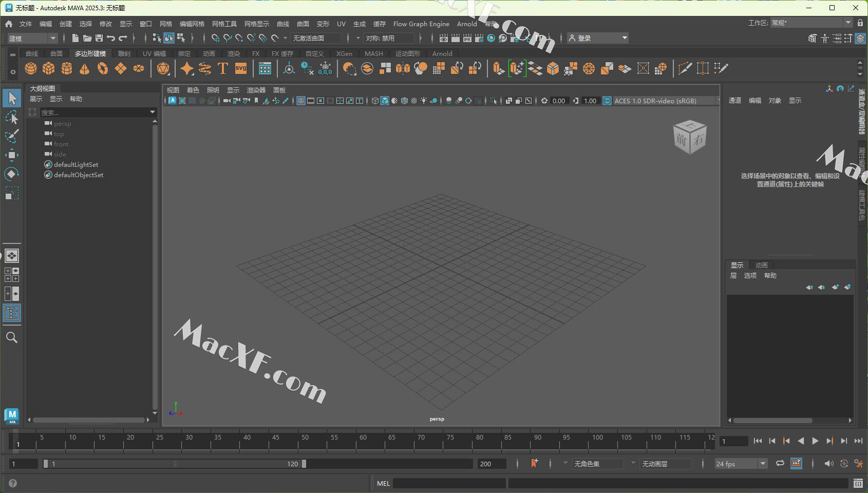
Task: Toggle playback looping mode
Action: (x=780, y=463)
